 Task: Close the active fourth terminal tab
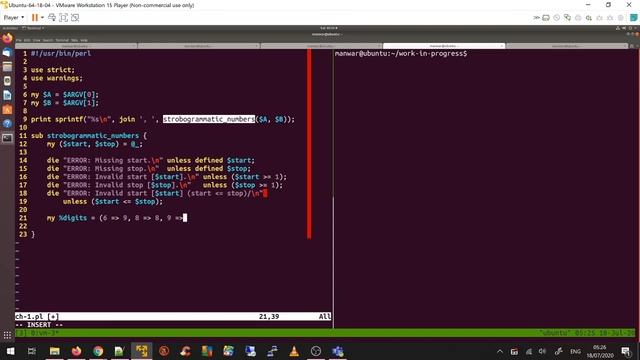point(502,46)
